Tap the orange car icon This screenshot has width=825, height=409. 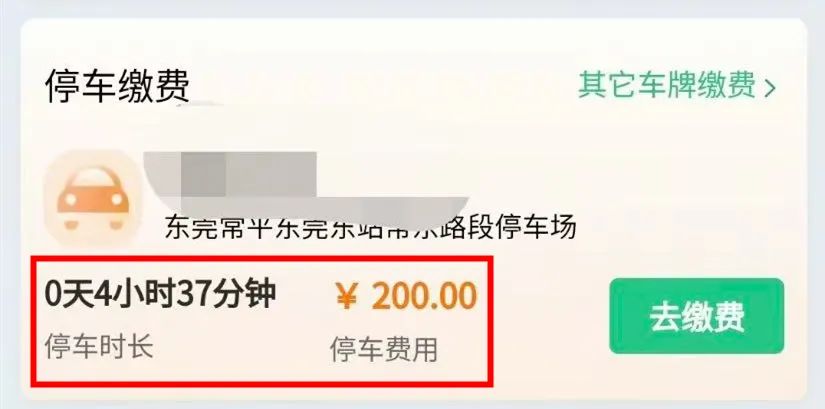coord(93,199)
